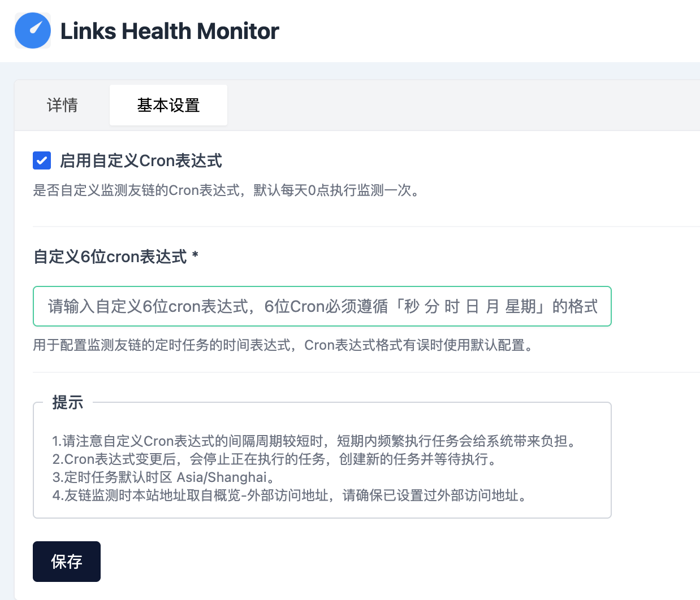The width and height of the screenshot is (700, 600).
Task: Uncheck the 启用自定义Cron表达式 checkbox
Action: pyautogui.click(x=42, y=160)
